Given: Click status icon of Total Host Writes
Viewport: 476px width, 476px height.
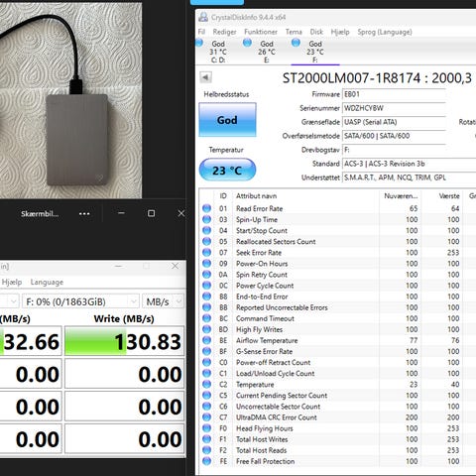Looking at the screenshot, I should click(x=207, y=439).
